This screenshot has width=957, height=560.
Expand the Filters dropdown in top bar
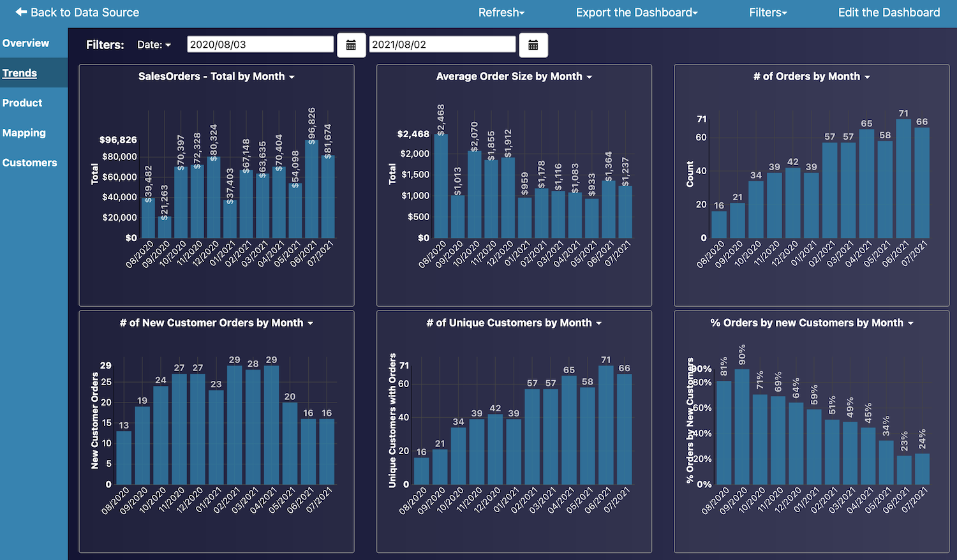(x=768, y=12)
